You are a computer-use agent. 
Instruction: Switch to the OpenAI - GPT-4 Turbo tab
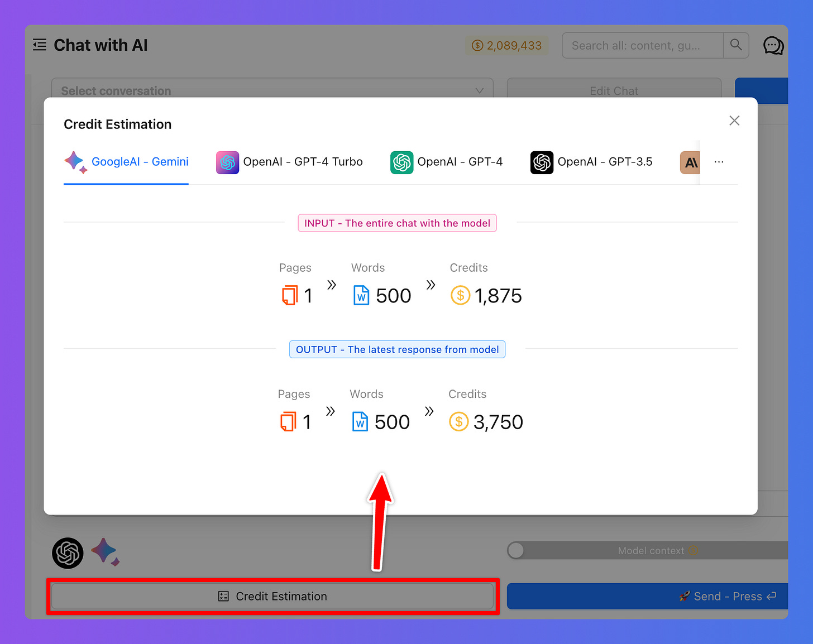tap(289, 162)
